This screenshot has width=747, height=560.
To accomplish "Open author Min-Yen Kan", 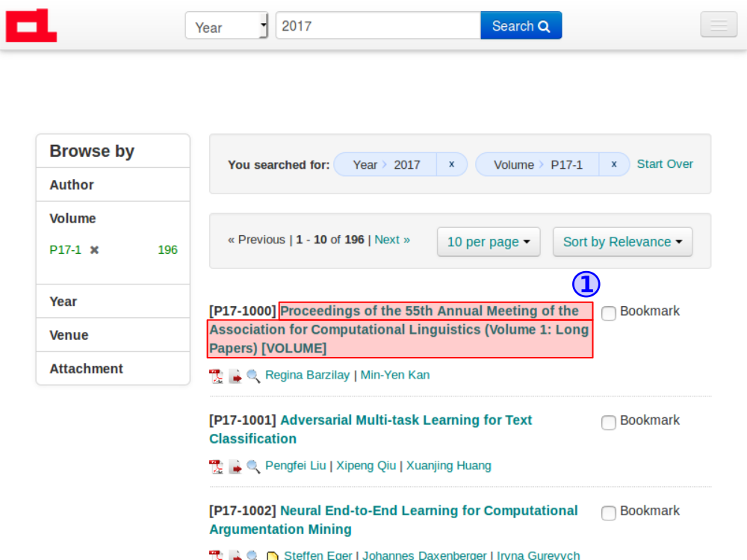I will click(x=395, y=376).
